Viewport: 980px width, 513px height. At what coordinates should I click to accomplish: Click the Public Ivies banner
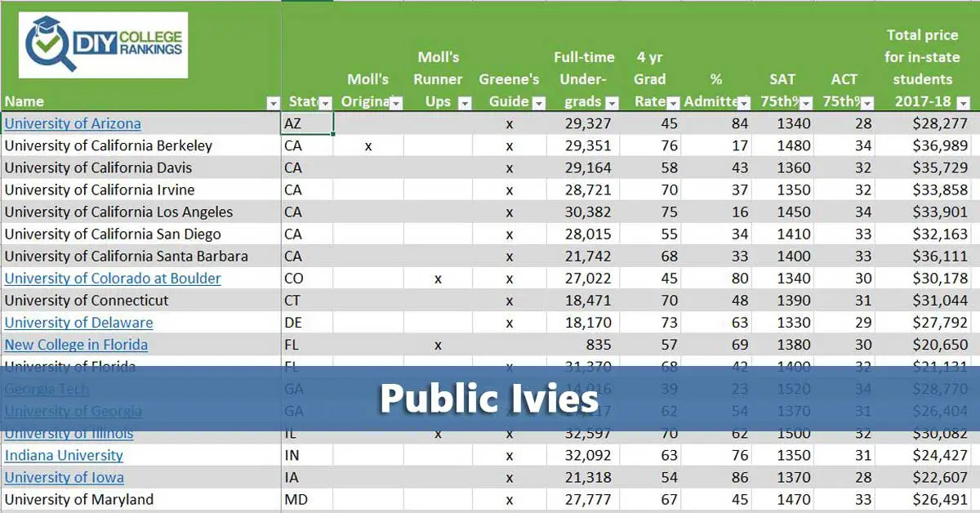click(490, 399)
